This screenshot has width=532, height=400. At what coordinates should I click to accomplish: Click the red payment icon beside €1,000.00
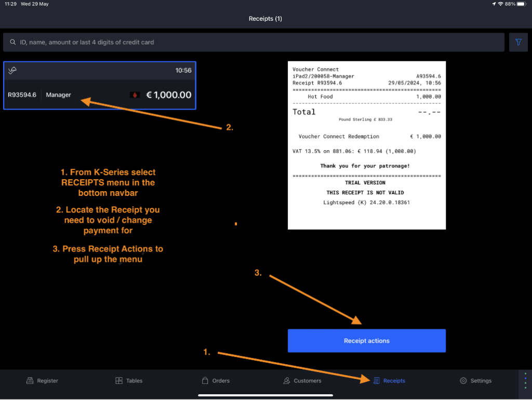click(135, 95)
